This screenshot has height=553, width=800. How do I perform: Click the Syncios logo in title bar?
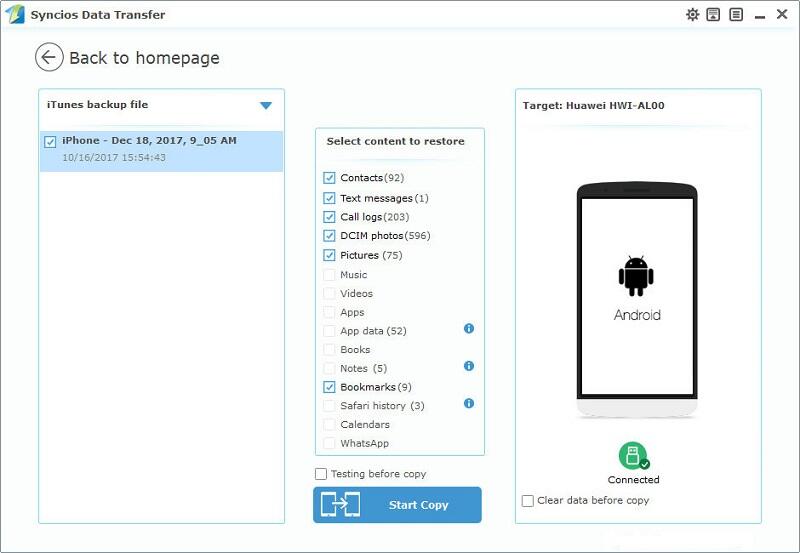point(15,15)
